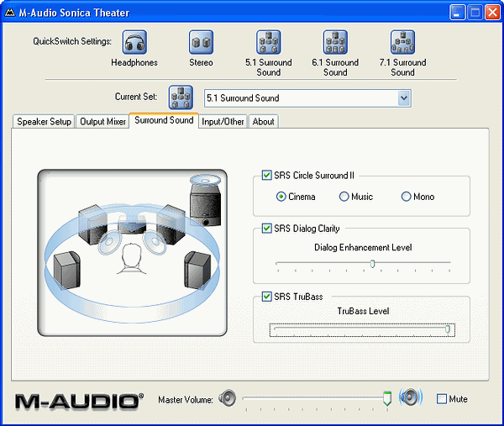Uncheck the SRS TruBass checkbox
Viewport: 504px width, 426px height.
click(x=266, y=297)
